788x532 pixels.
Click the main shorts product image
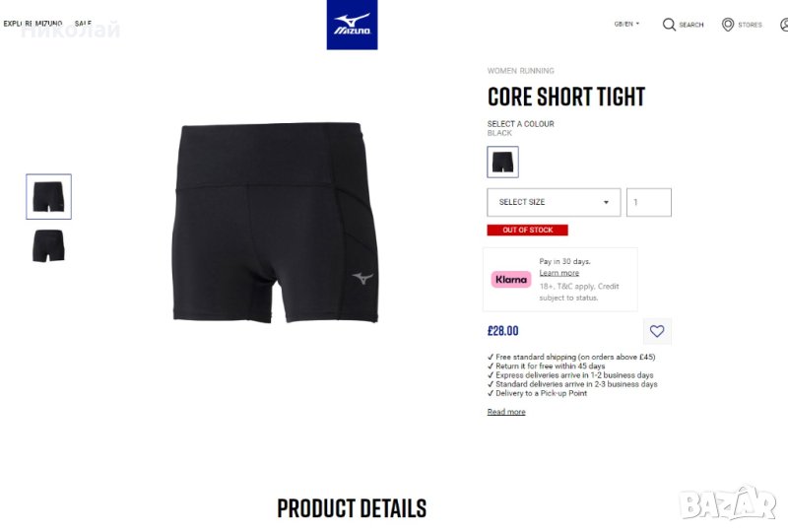[x=275, y=223]
